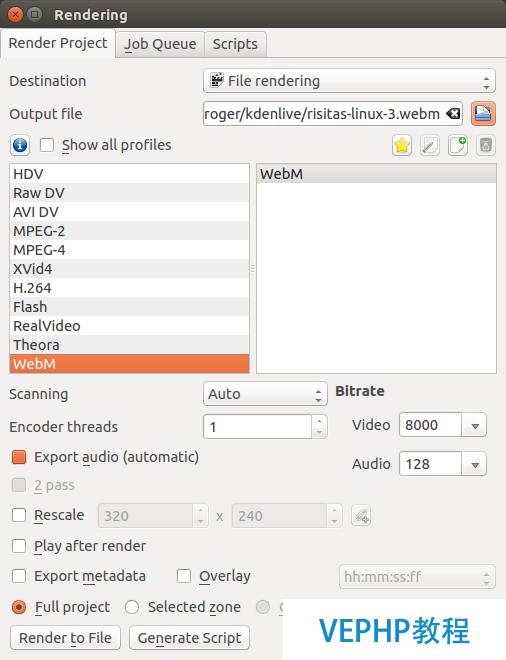Switch to the Scripts tab
The width and height of the screenshot is (506, 660).
235,44
